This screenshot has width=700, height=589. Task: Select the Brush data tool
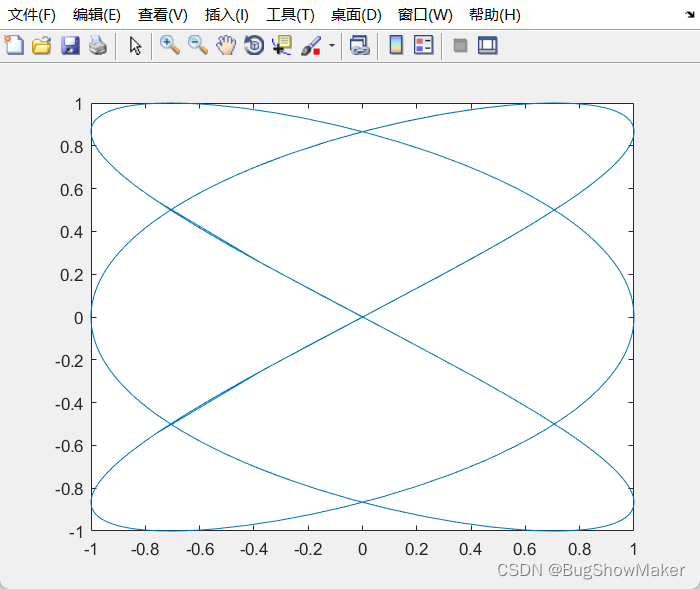(311, 45)
